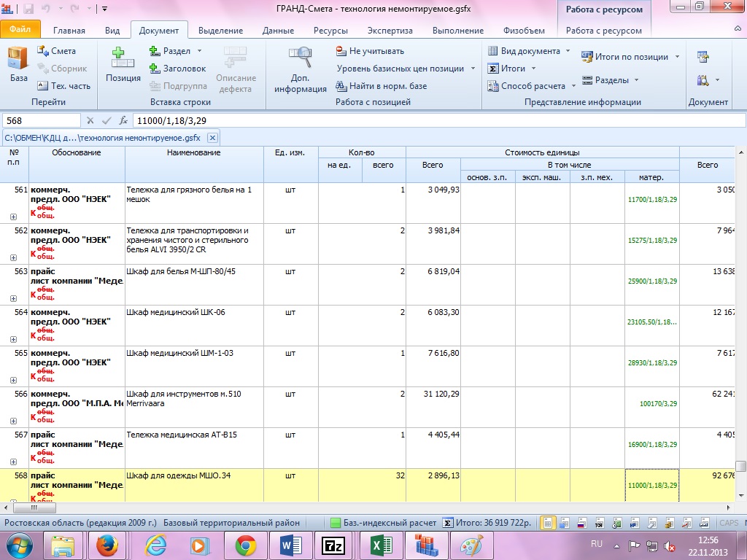Open the Файл menu button
Viewport: 747px width, 560px height.
20,31
